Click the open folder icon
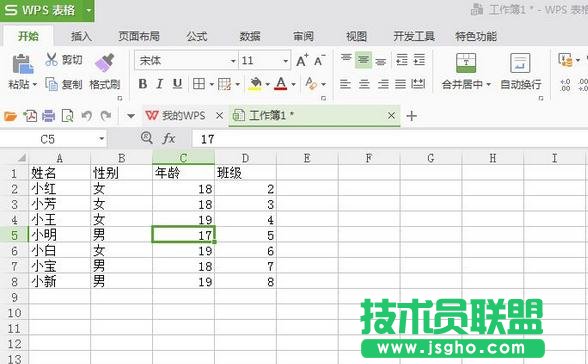Image resolution: width=588 pixels, height=364 pixels. tap(10, 116)
